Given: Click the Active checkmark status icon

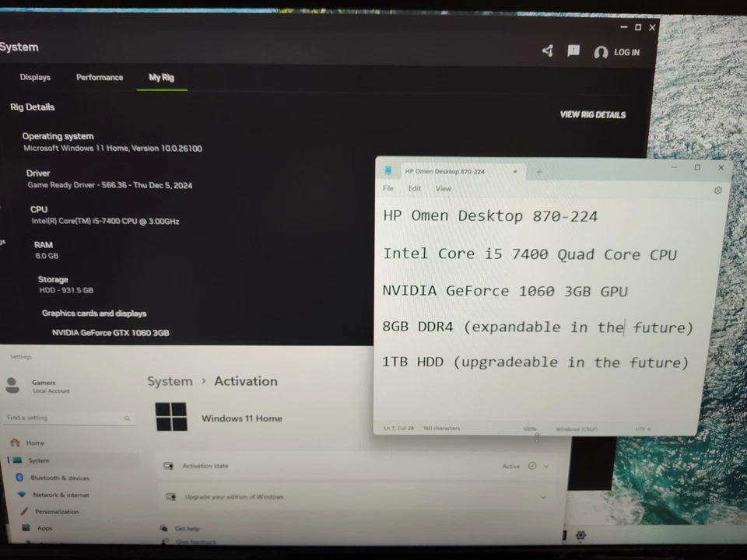Looking at the screenshot, I should [x=531, y=466].
